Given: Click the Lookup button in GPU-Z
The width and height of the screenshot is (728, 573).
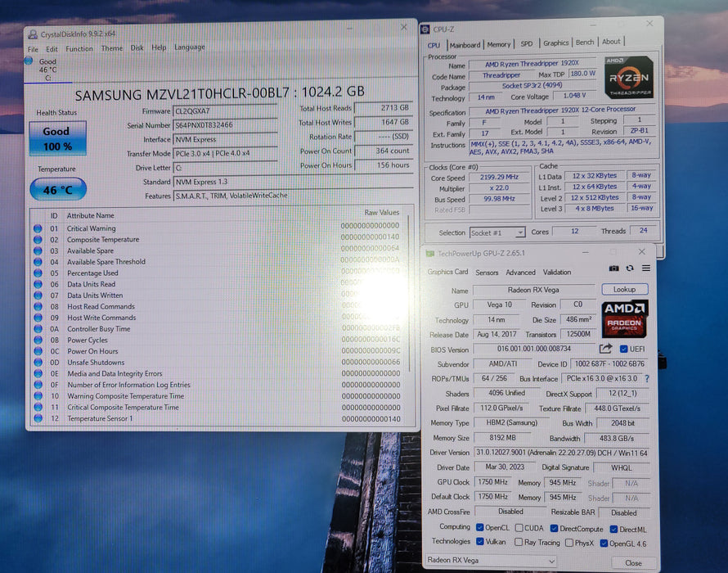Looking at the screenshot, I should click(624, 290).
